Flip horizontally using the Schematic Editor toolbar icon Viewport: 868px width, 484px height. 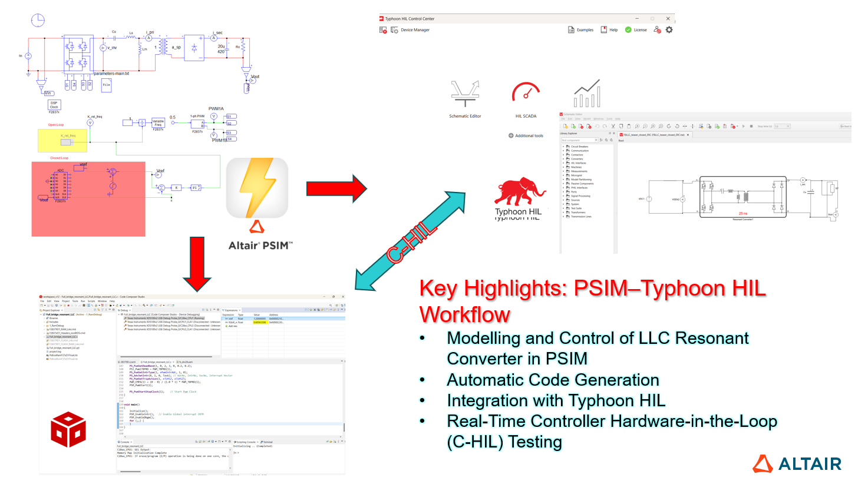coord(685,126)
